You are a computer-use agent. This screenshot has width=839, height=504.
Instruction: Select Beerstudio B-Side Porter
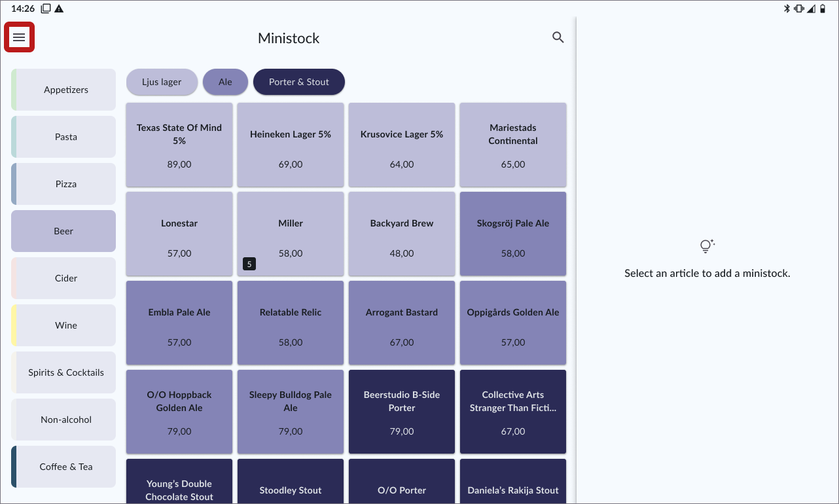pyautogui.click(x=402, y=412)
